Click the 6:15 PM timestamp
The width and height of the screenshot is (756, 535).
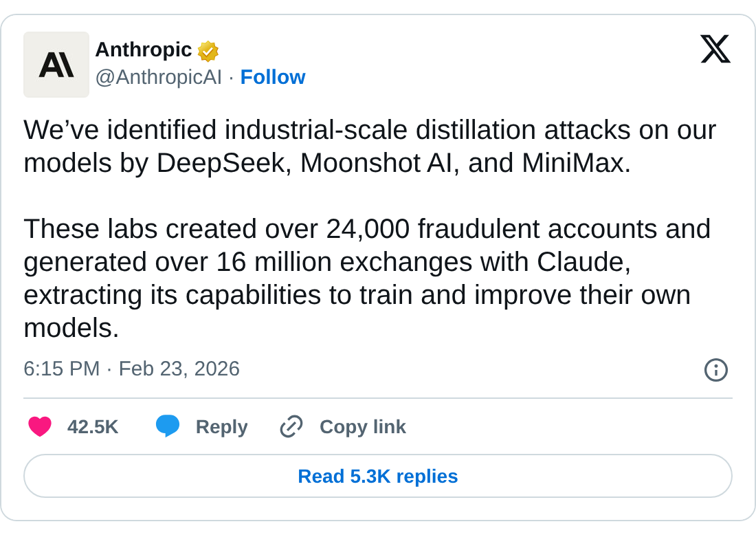[62, 369]
